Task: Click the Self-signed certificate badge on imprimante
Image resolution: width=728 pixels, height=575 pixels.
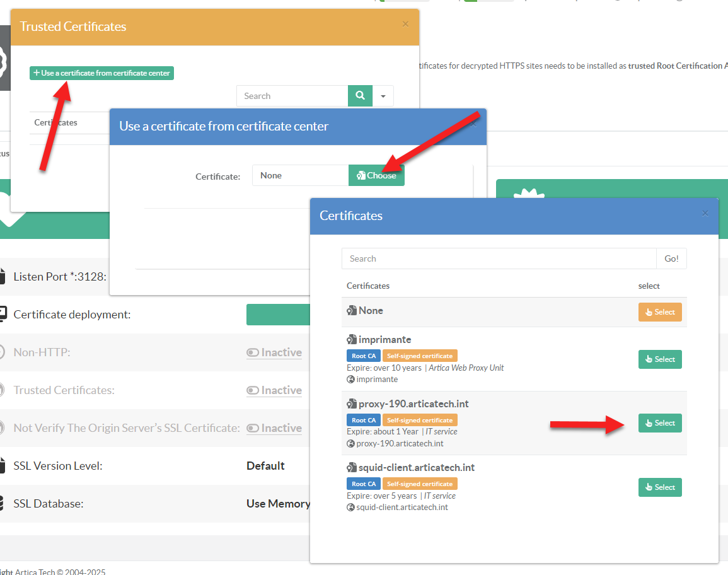Action: click(x=420, y=356)
